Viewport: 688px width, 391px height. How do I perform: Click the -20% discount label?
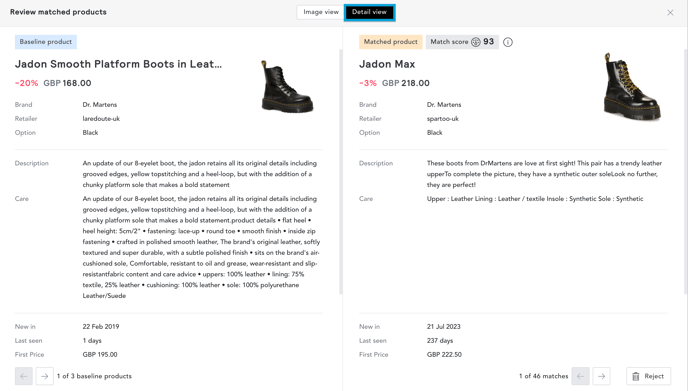coord(26,83)
